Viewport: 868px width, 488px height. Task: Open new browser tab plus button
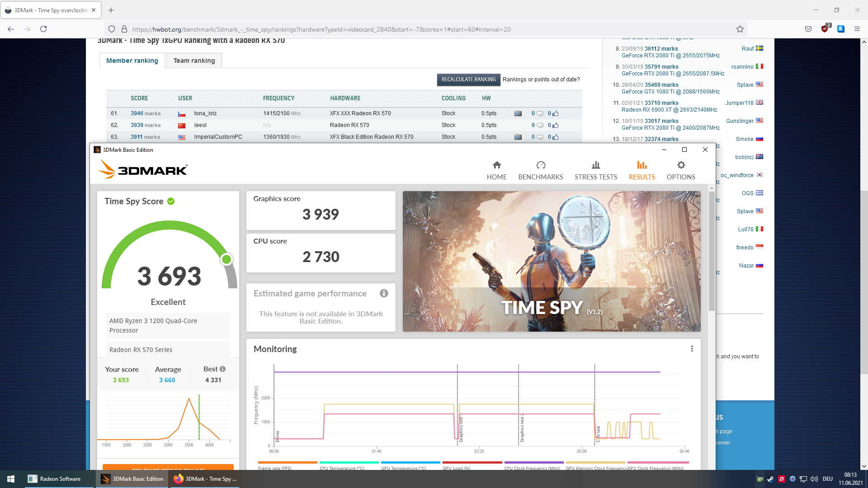point(111,10)
